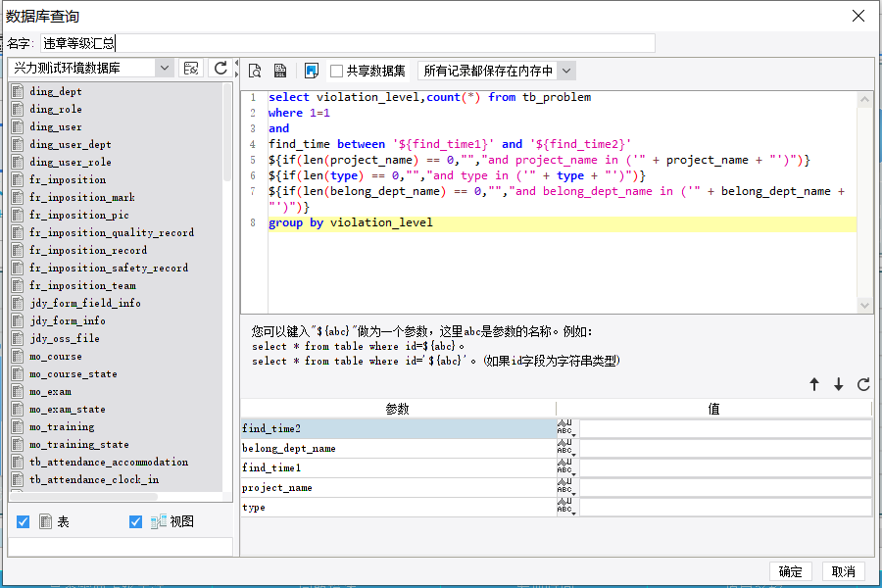
Task: Refresh the parameters list
Action: tap(863, 384)
